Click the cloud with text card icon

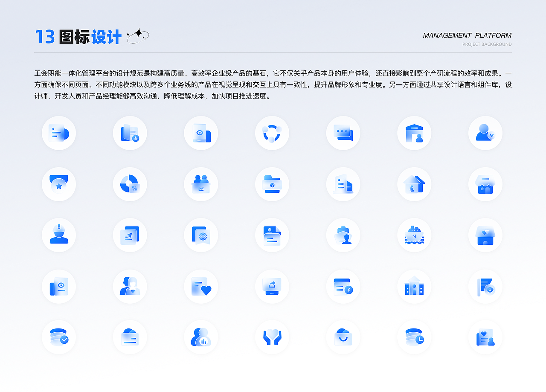pyautogui.click(x=130, y=337)
